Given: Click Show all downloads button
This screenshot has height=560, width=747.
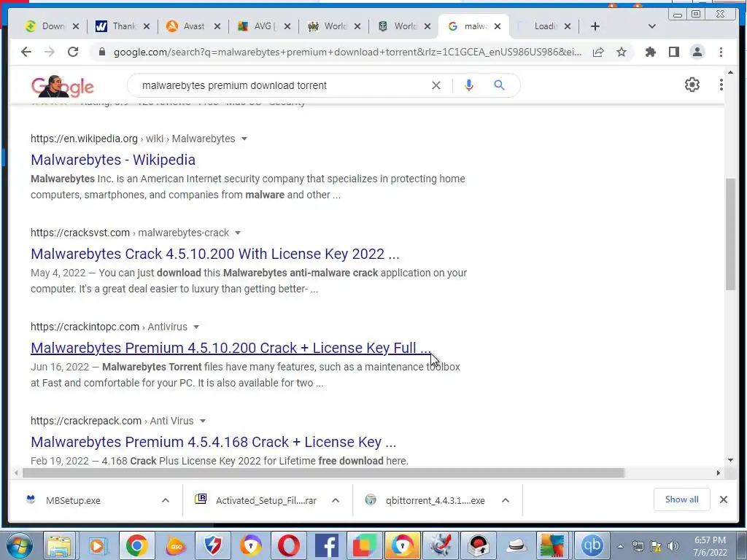Looking at the screenshot, I should tap(682, 499).
